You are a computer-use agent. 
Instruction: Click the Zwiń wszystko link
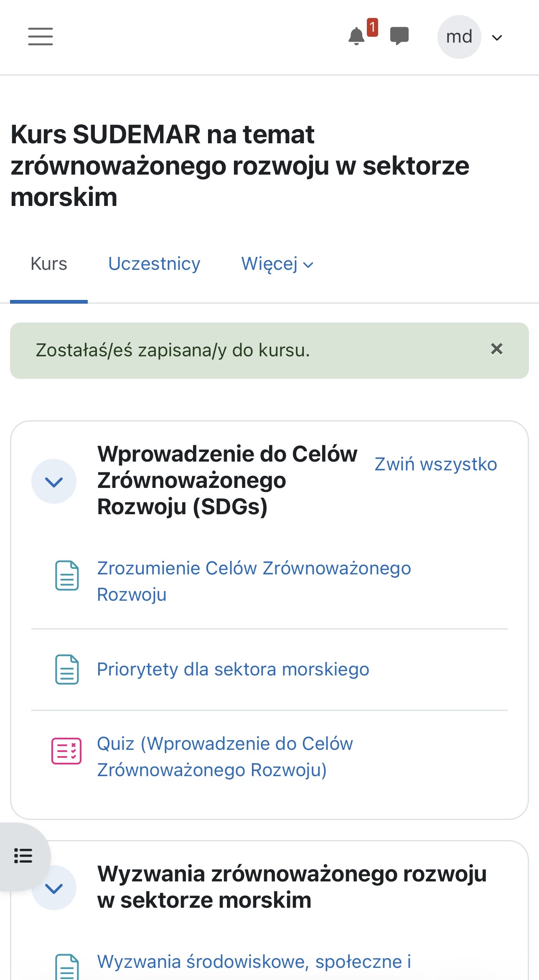click(x=436, y=464)
